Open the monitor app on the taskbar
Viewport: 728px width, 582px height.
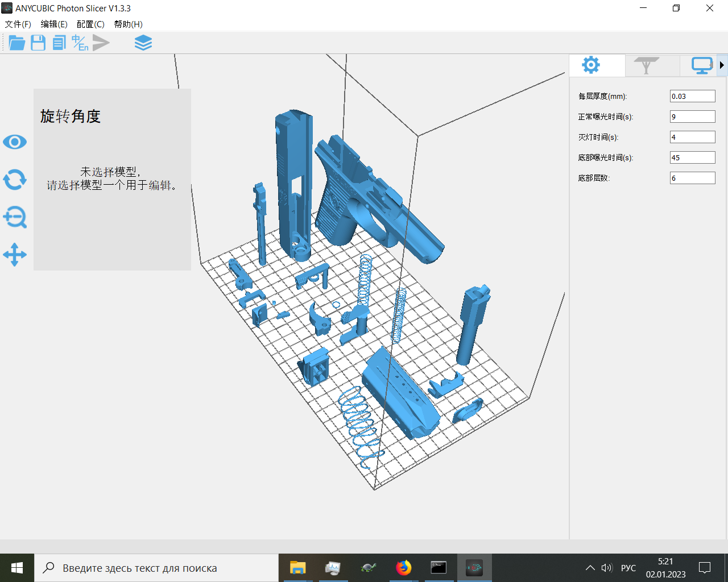click(333, 568)
